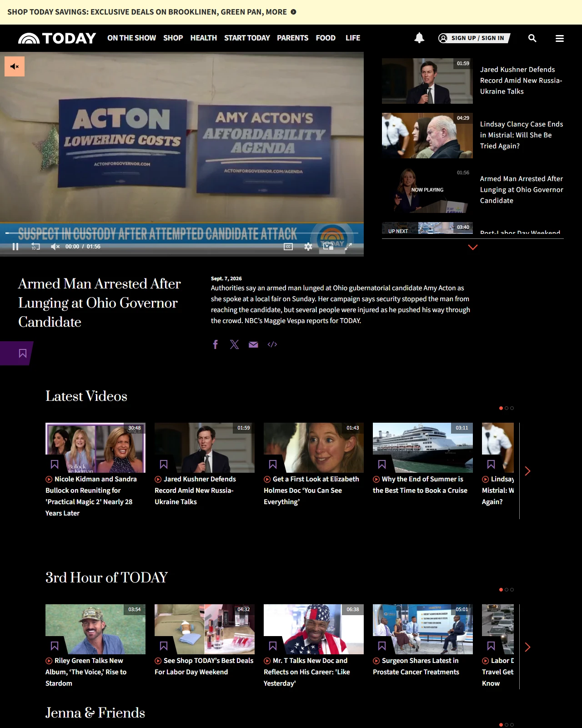Toggle closed captions CC button
The height and width of the screenshot is (728, 582).
pyautogui.click(x=288, y=247)
